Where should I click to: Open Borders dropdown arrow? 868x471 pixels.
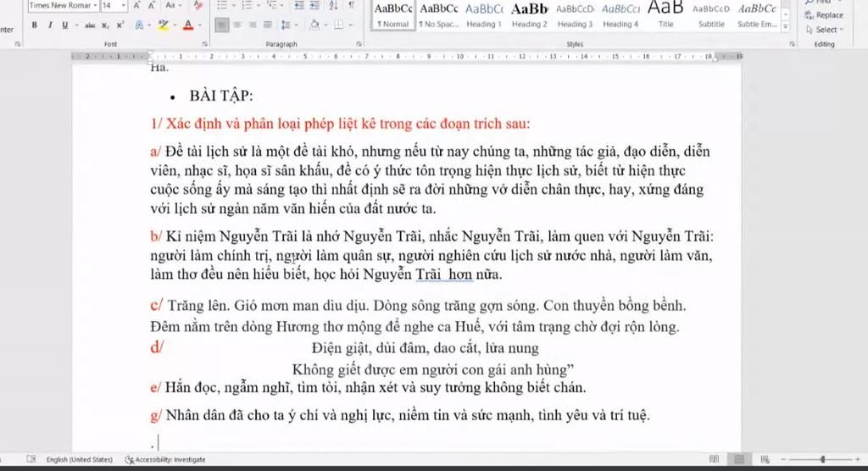[351, 25]
